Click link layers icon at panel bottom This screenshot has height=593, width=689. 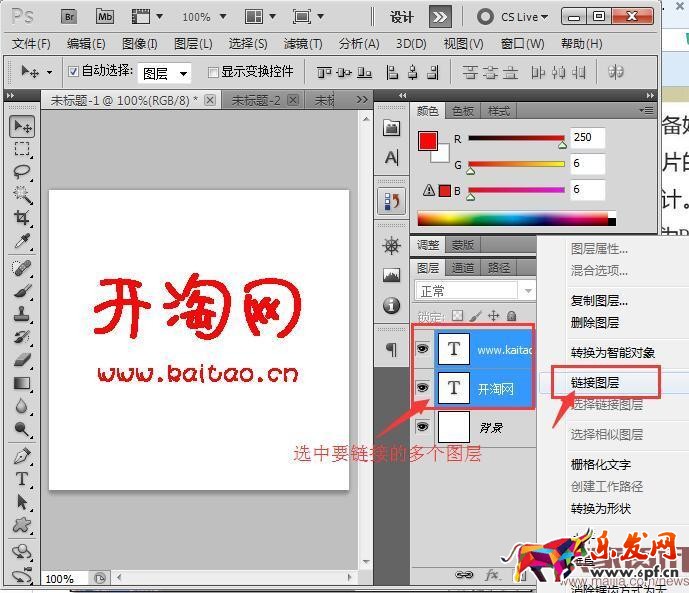click(x=464, y=575)
